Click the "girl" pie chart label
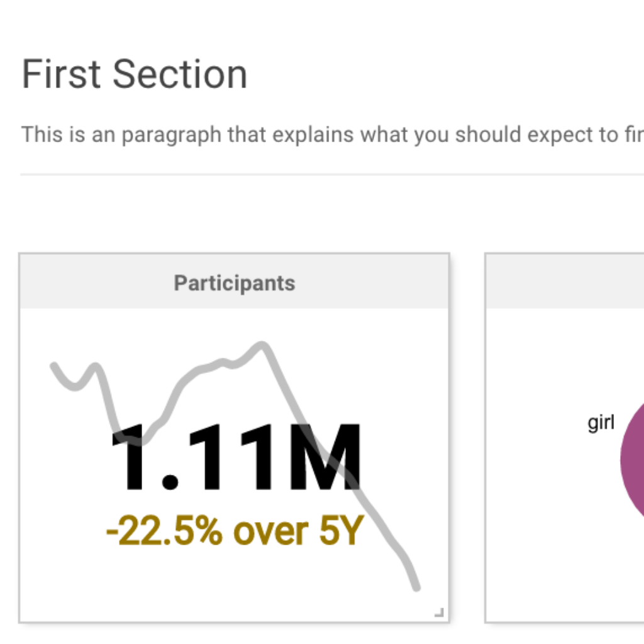This screenshot has height=644, width=644. point(601,423)
